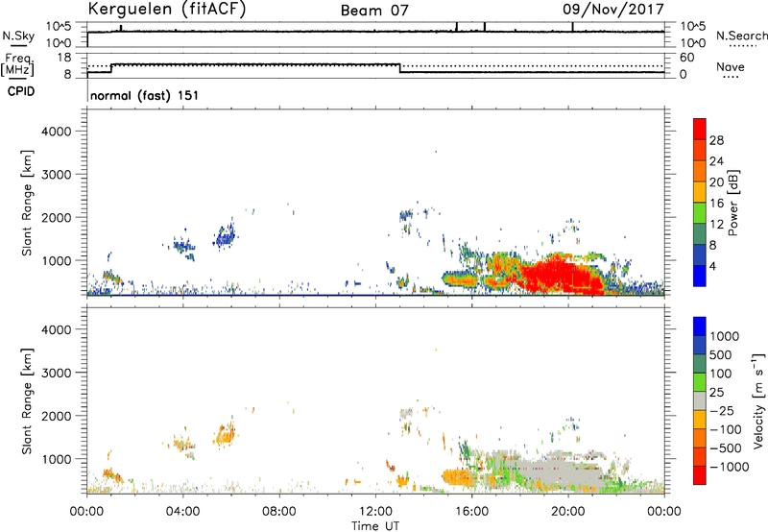
Task: Click the red bottom of velocity colorbar
Action: tap(700, 475)
